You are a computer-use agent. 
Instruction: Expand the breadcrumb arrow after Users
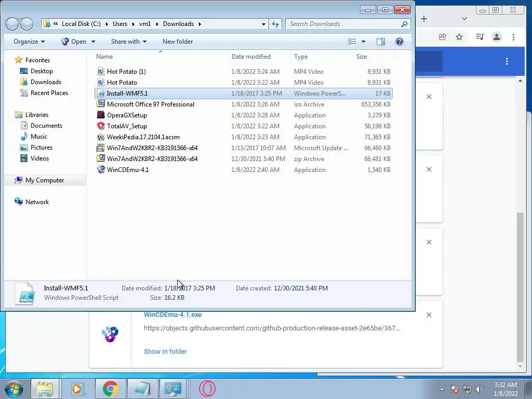tap(134, 24)
